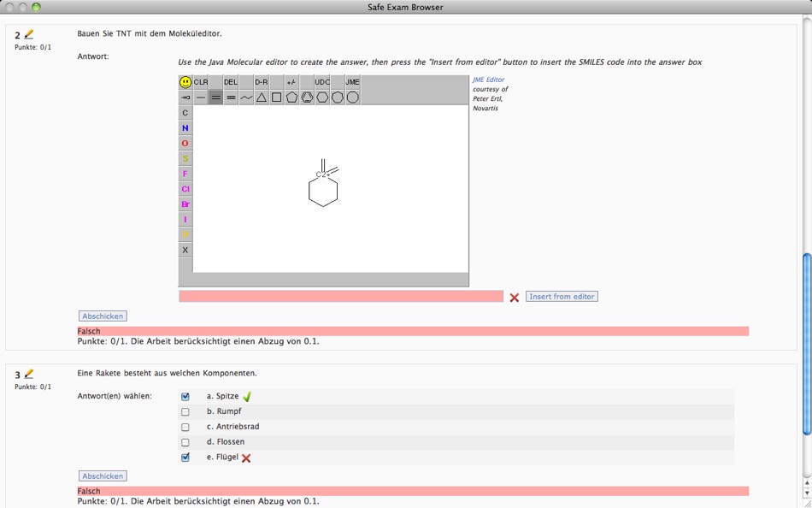Screen dimensions: 812x508
Task: Click the pencil edit icon beside question 2
Action: point(29,34)
